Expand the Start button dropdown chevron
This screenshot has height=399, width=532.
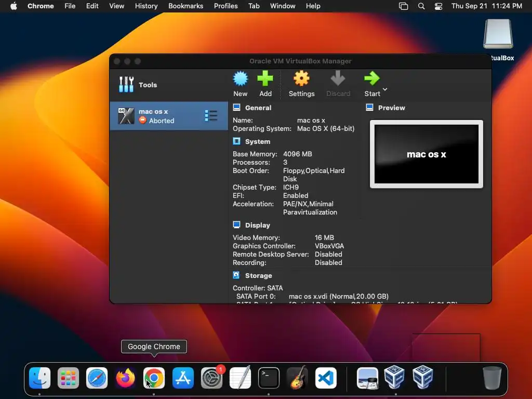click(x=385, y=89)
